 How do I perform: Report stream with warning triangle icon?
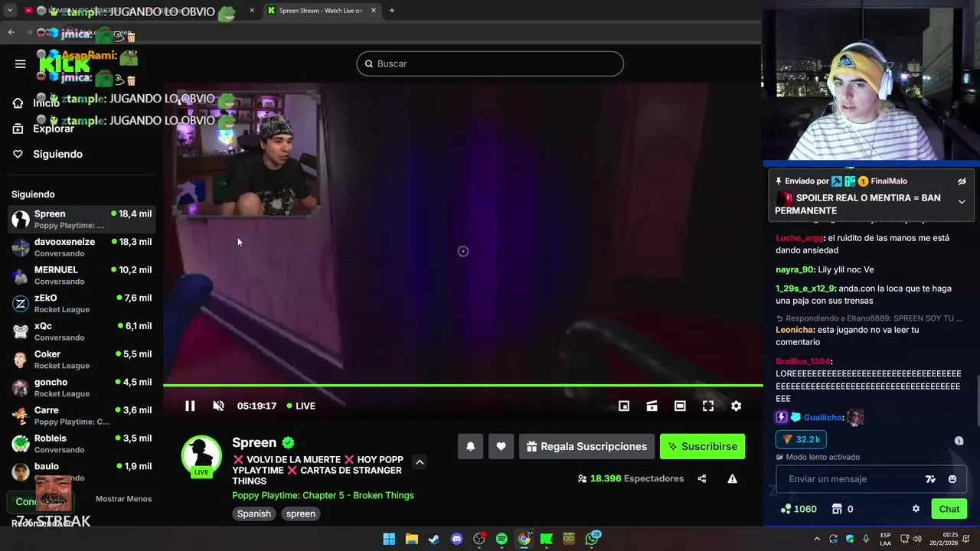pyautogui.click(x=732, y=478)
